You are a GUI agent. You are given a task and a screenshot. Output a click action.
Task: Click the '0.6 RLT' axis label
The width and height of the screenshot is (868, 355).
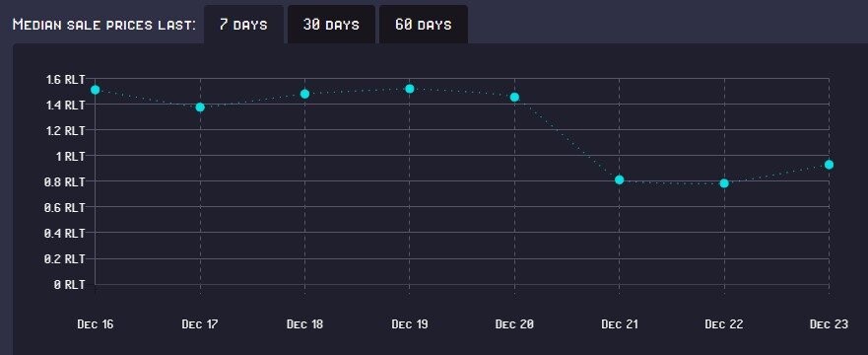coord(65,208)
